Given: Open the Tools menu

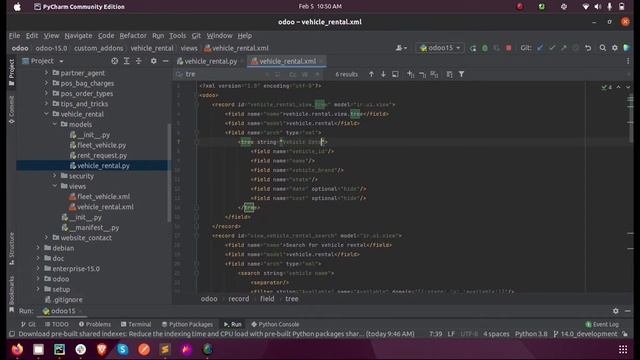Looking at the screenshot, I should (x=178, y=36).
